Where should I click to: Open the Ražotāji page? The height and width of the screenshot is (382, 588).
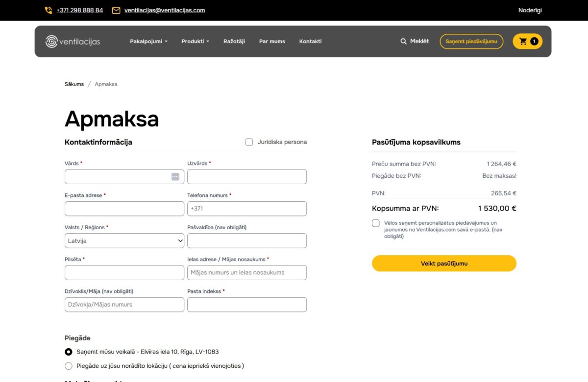click(x=234, y=42)
